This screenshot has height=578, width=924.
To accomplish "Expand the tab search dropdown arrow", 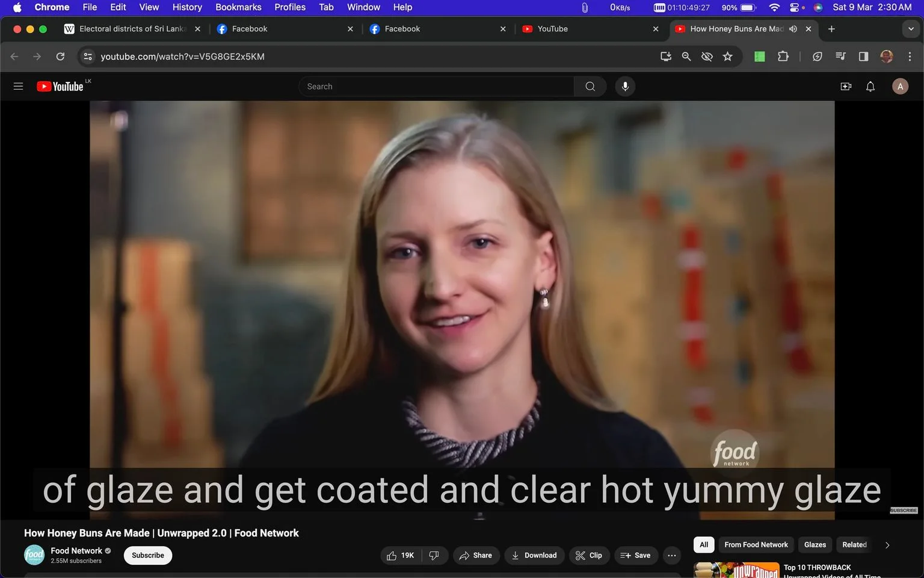I will (x=910, y=29).
